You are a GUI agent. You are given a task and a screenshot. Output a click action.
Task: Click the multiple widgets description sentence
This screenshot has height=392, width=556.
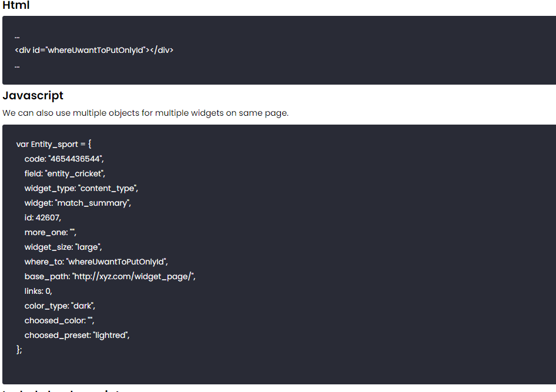[145, 113]
